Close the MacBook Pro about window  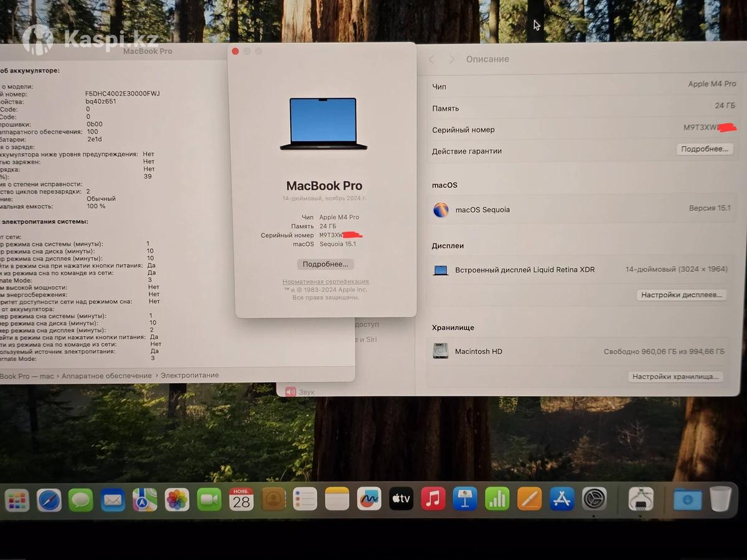click(235, 51)
